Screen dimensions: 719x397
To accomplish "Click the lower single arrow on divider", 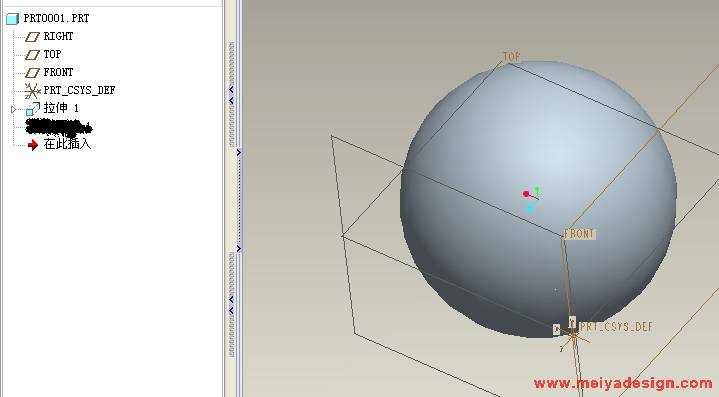I will pos(238,248).
